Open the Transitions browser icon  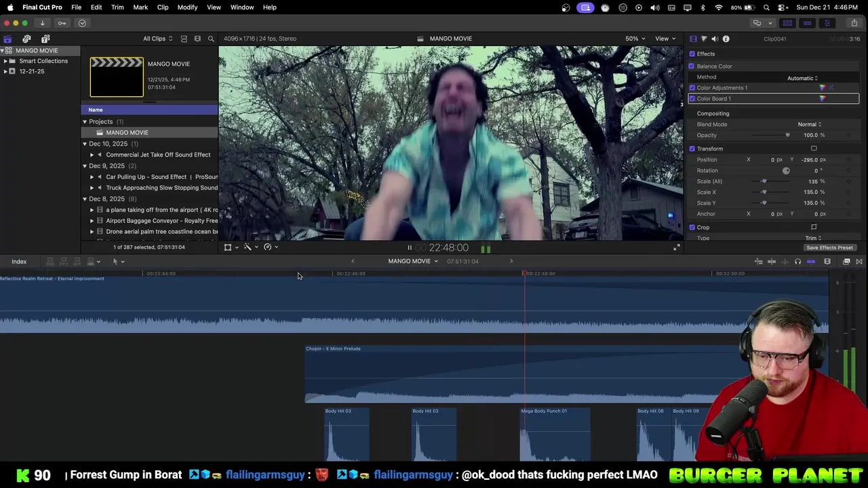pos(859,262)
